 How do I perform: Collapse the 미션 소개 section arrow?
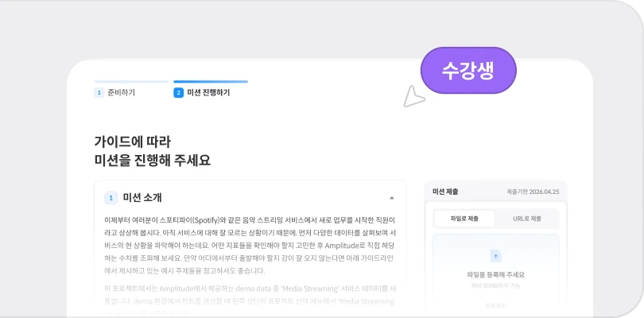pos(391,198)
